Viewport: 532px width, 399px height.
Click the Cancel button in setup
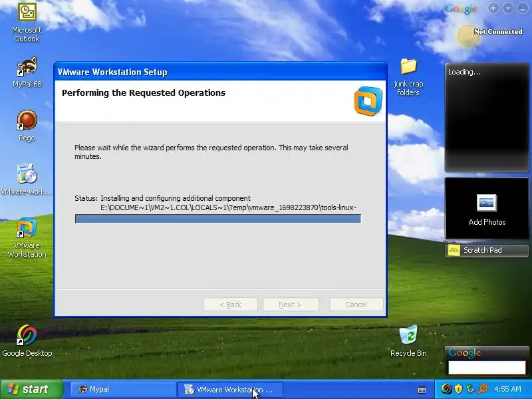(x=356, y=305)
